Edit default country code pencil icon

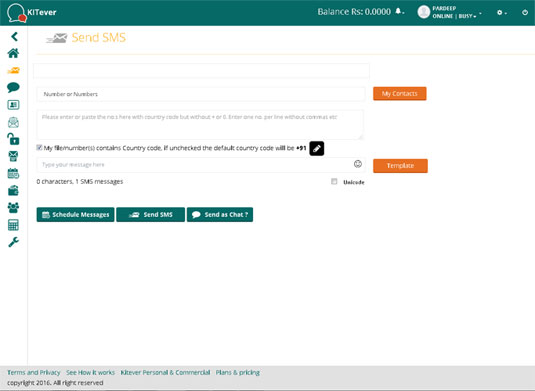[317, 148]
